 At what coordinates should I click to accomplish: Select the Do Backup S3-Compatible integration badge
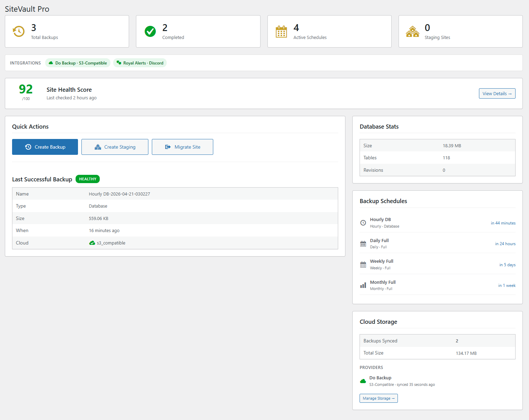pos(78,63)
